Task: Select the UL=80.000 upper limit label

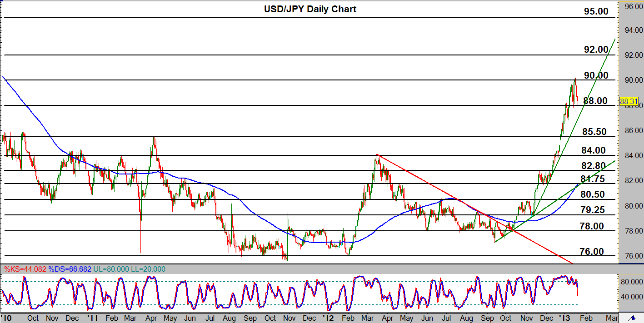Action: (x=111, y=269)
